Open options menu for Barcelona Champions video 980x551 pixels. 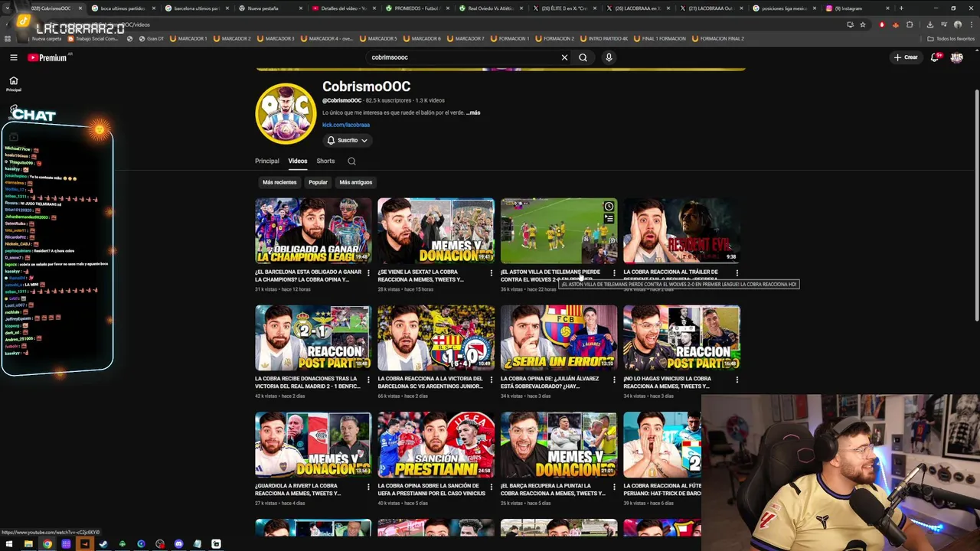coord(368,272)
